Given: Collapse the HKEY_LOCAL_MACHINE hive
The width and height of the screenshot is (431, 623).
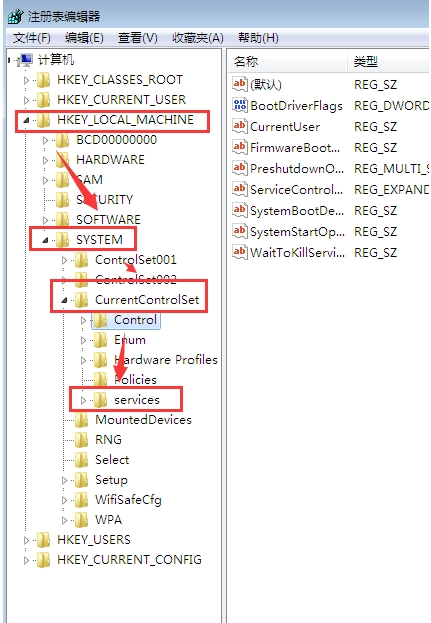Looking at the screenshot, I should coord(26,120).
